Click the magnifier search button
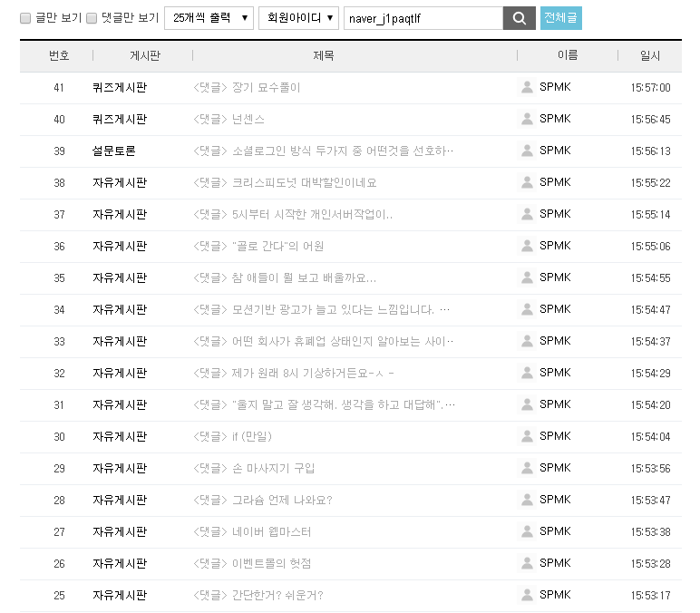 tap(519, 18)
